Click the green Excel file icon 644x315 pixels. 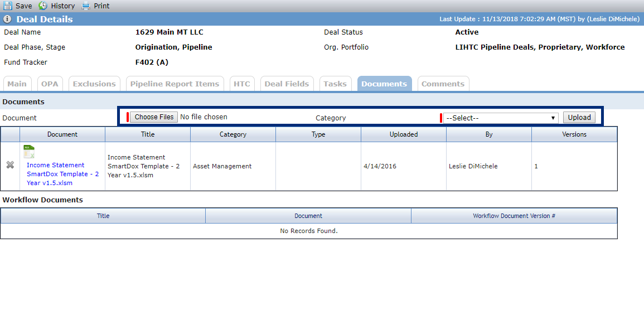pyautogui.click(x=29, y=152)
